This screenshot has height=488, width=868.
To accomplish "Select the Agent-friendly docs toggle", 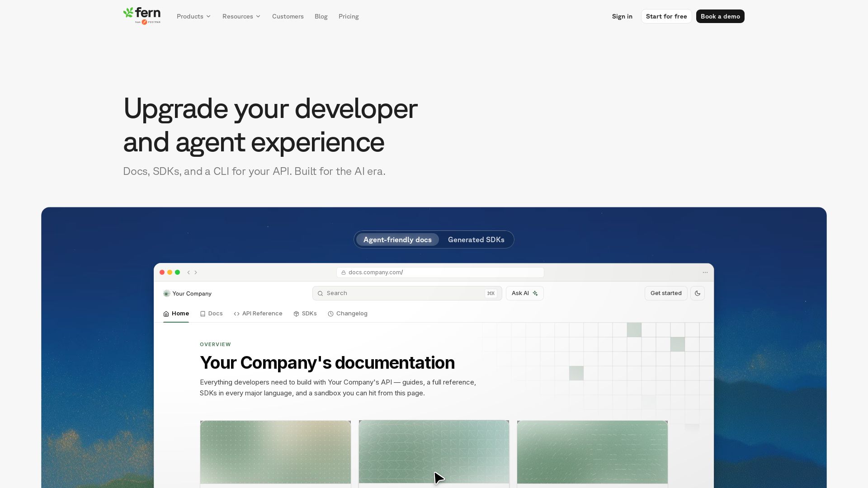I will pyautogui.click(x=397, y=239).
